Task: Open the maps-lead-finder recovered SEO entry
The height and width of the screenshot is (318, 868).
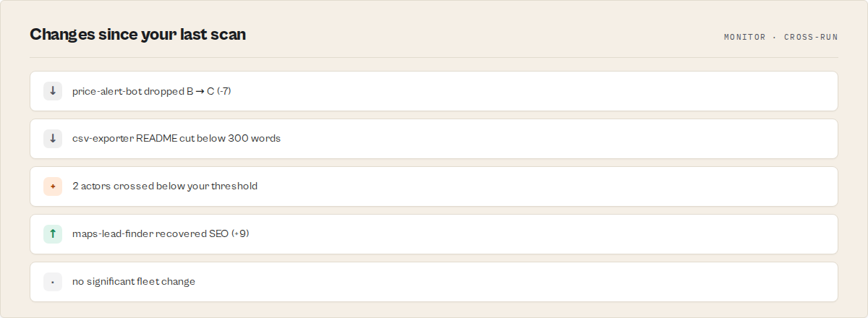Action: pos(434,234)
